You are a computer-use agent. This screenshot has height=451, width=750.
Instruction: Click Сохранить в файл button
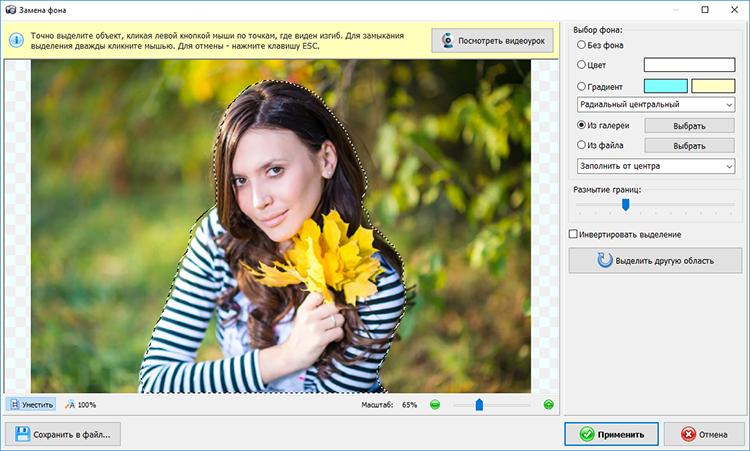[x=63, y=434]
